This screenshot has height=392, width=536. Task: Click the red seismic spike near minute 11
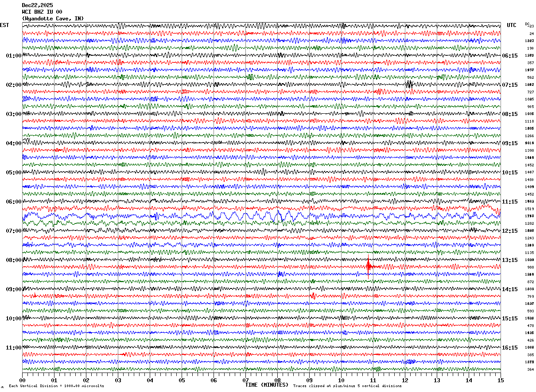pyautogui.click(x=369, y=267)
